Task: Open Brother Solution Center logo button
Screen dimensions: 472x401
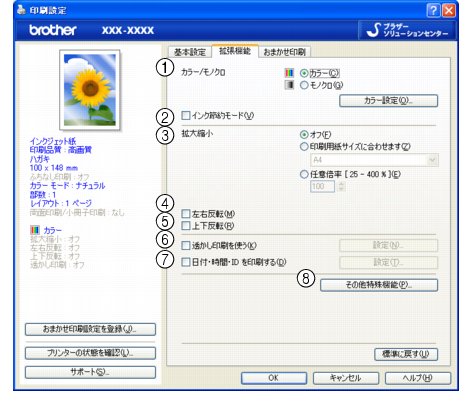Action: point(407,30)
